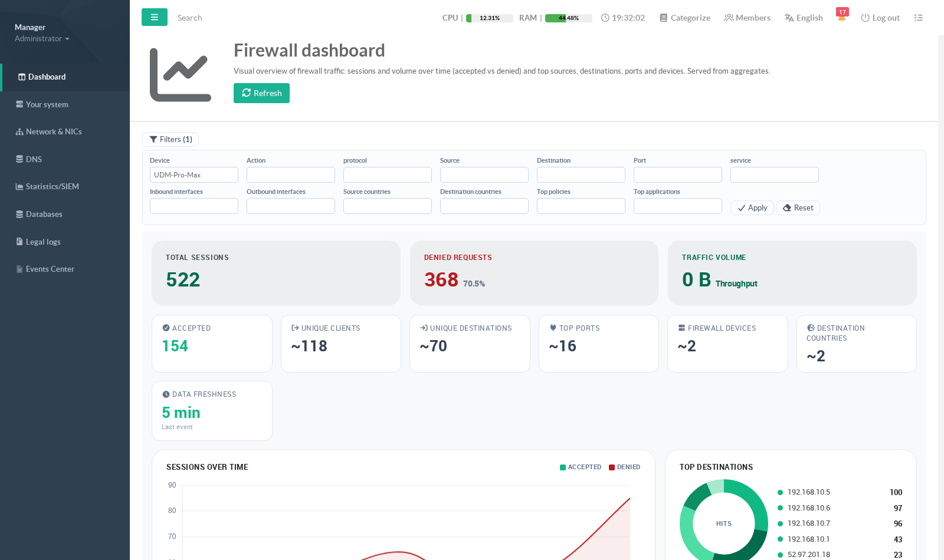
Task: Open the Members link
Action: tap(748, 18)
